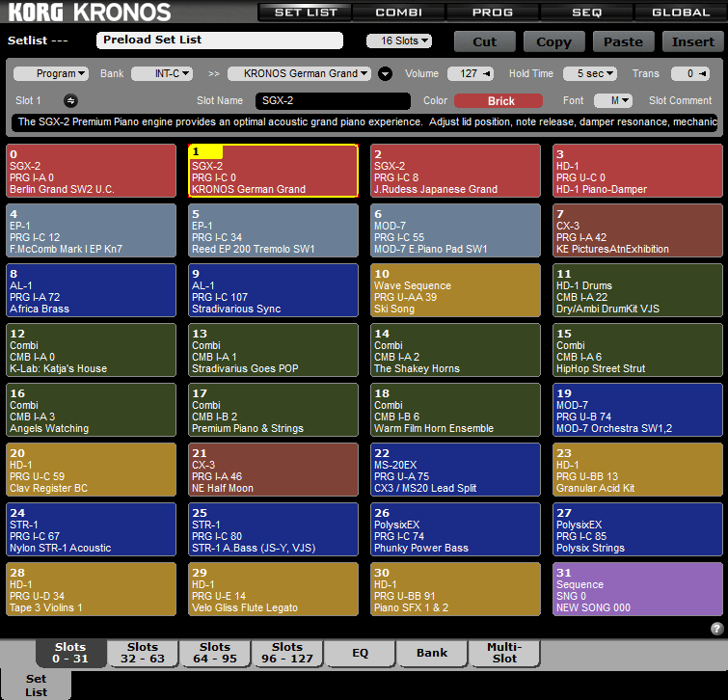Select slot 21 NE Half Moon
Viewport: 728px width, 700px height.
[x=274, y=470]
